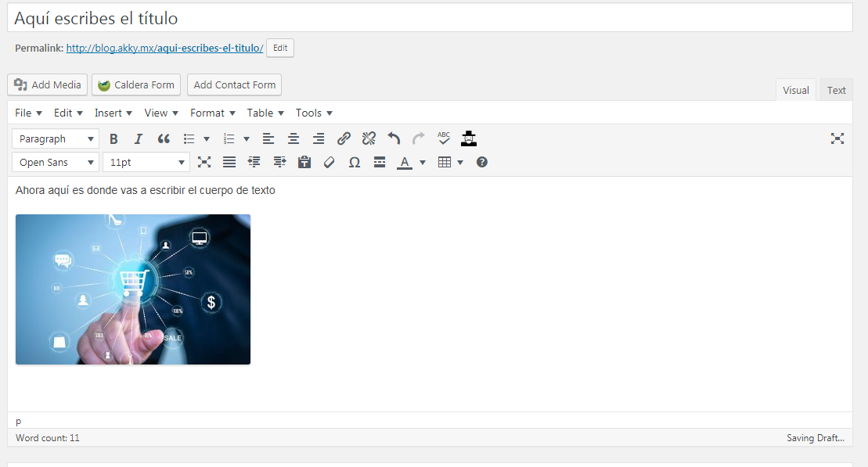The image size is (868, 467).
Task: Toggle bold formatting
Action: click(x=113, y=139)
